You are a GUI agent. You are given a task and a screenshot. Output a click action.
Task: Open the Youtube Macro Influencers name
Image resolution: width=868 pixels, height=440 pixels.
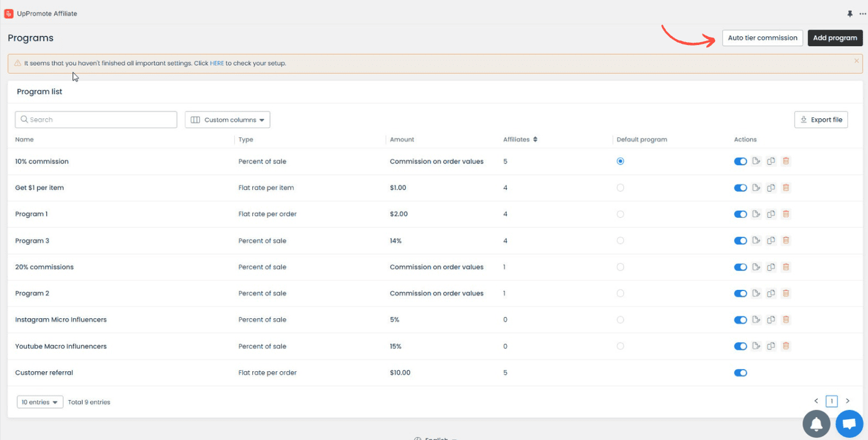click(61, 346)
